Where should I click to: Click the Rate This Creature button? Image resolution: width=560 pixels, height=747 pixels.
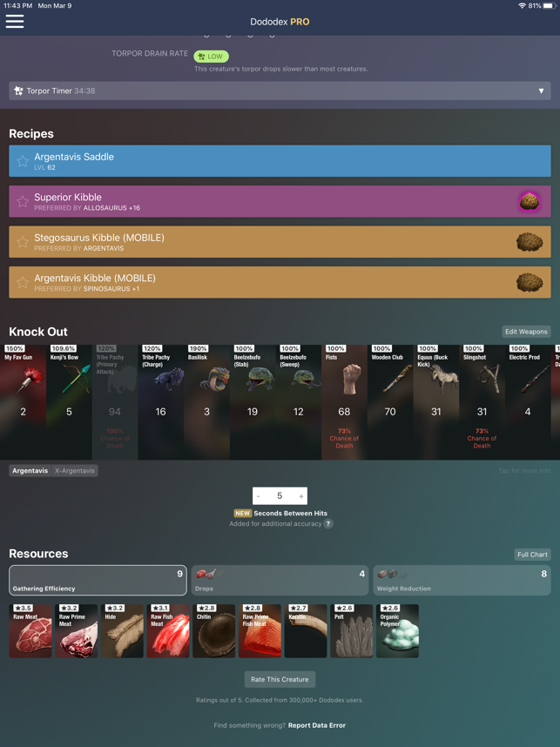coord(280,679)
